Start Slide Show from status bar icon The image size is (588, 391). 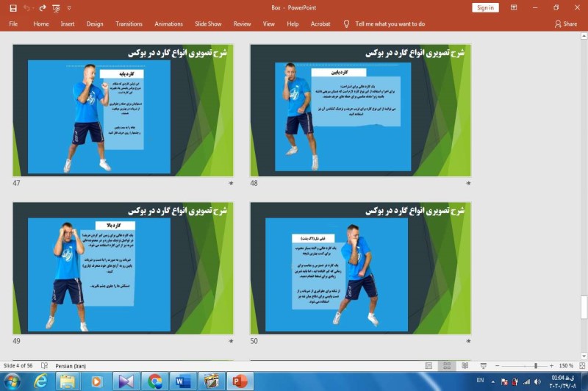coord(483,365)
